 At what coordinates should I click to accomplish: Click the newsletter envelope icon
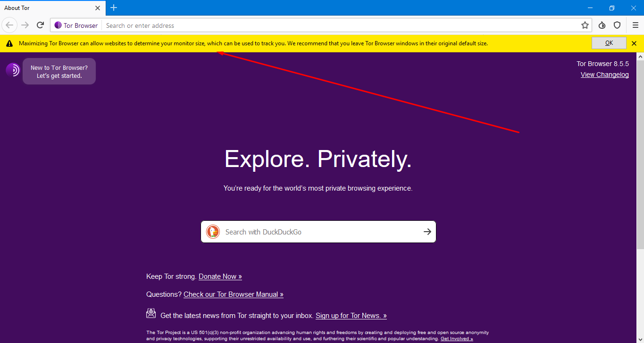coord(151,313)
